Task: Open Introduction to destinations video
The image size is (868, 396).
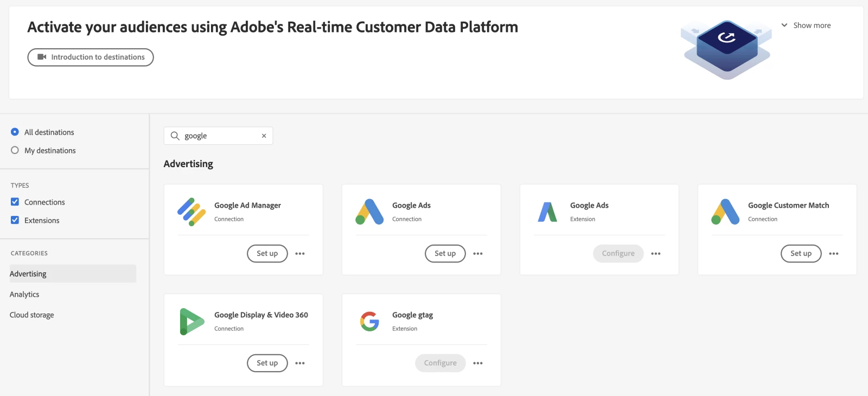Action: click(x=91, y=57)
